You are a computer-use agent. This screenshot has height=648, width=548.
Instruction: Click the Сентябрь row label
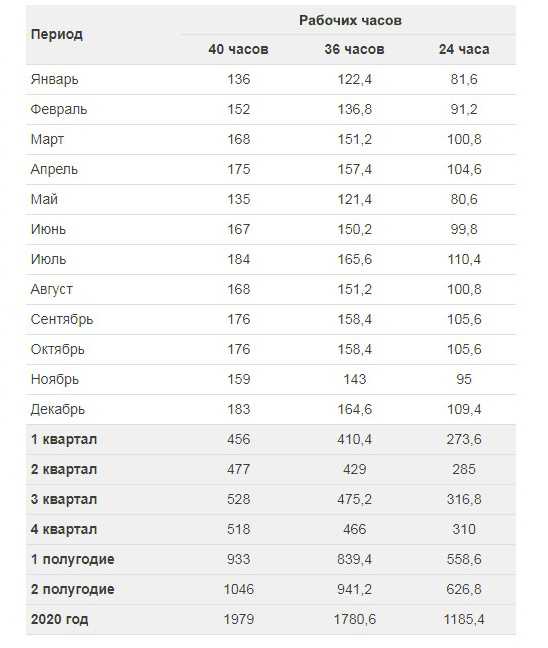coord(62,319)
